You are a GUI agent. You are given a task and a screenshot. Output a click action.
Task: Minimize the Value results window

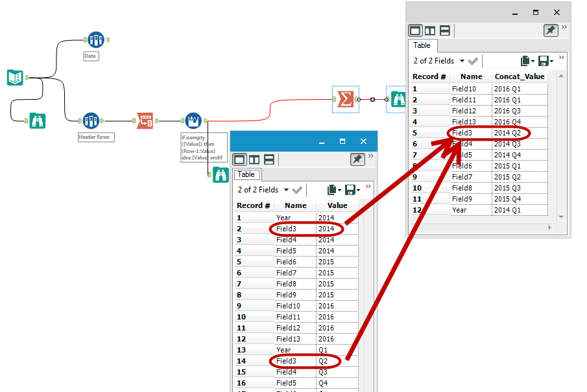pos(322,142)
